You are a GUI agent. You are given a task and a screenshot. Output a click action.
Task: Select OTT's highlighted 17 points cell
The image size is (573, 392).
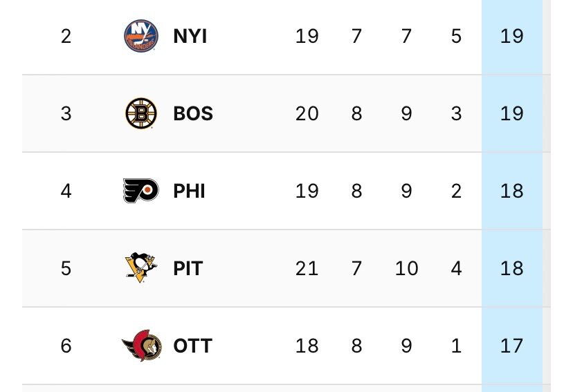click(512, 346)
